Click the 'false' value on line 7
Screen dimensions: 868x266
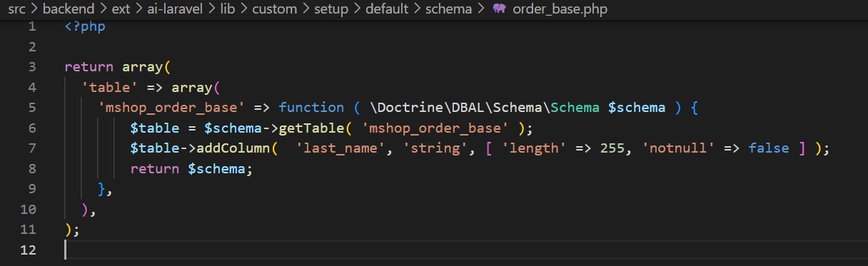(769, 148)
